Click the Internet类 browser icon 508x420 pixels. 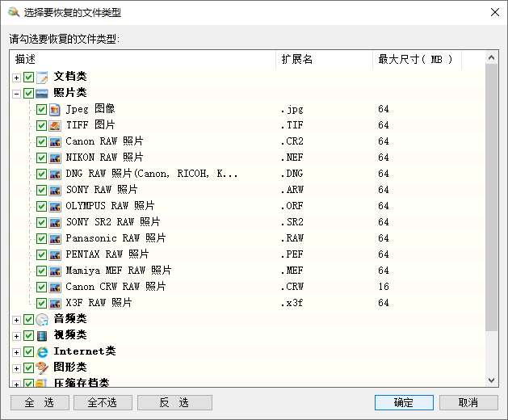[x=42, y=352]
